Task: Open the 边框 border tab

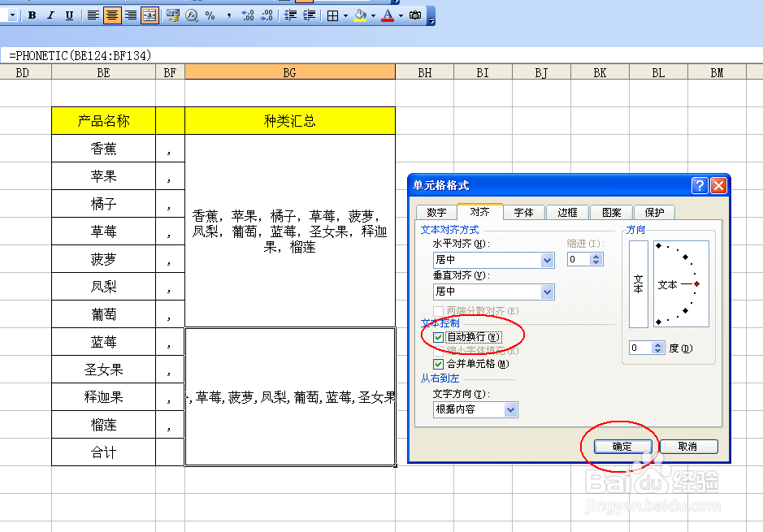Action: click(x=566, y=212)
